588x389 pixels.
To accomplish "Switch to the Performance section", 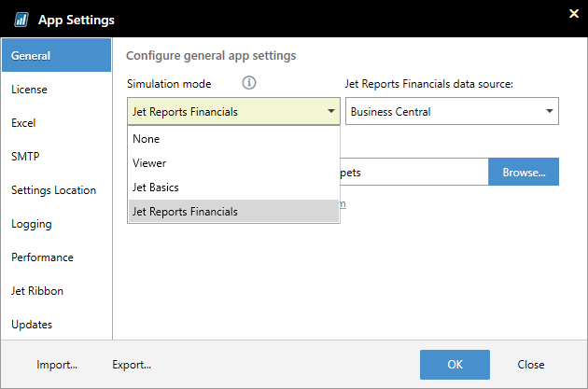I will click(x=56, y=257).
